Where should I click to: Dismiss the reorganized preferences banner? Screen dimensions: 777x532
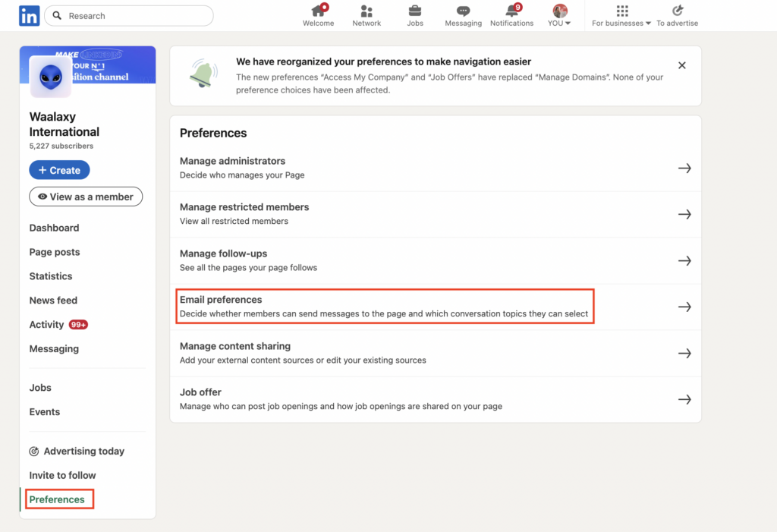point(681,66)
